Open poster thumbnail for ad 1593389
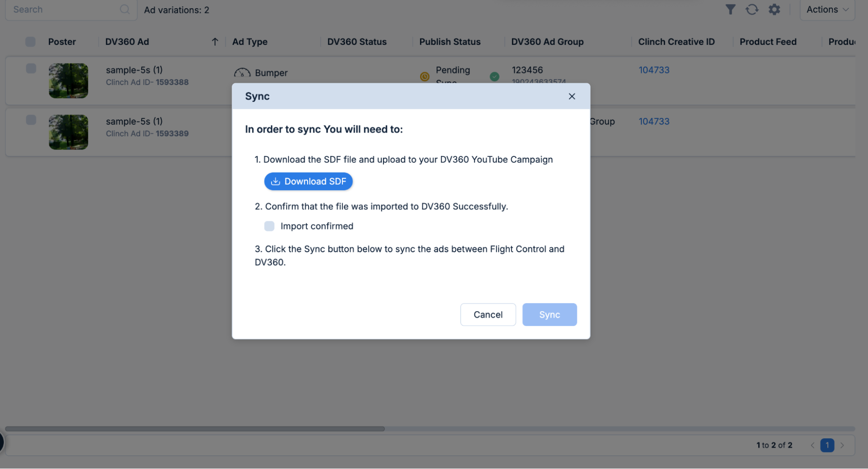868x469 pixels. (x=69, y=132)
